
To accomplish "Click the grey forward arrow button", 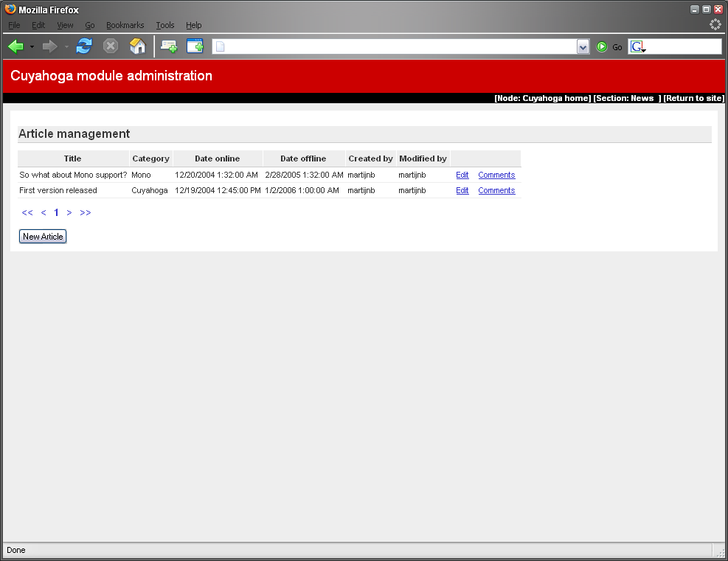I will pyautogui.click(x=49, y=46).
